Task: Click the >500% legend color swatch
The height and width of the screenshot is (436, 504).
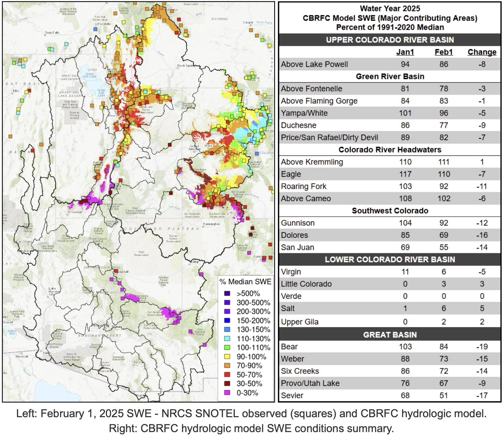Action: pos(227,293)
